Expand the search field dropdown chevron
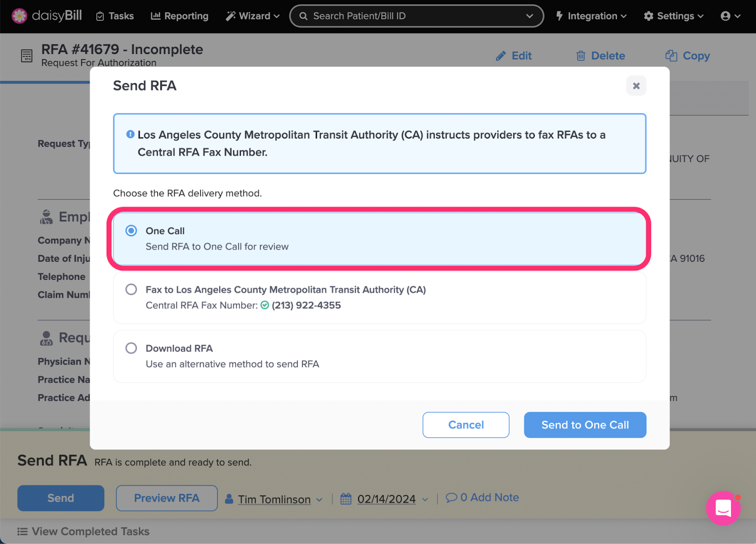 tap(530, 16)
